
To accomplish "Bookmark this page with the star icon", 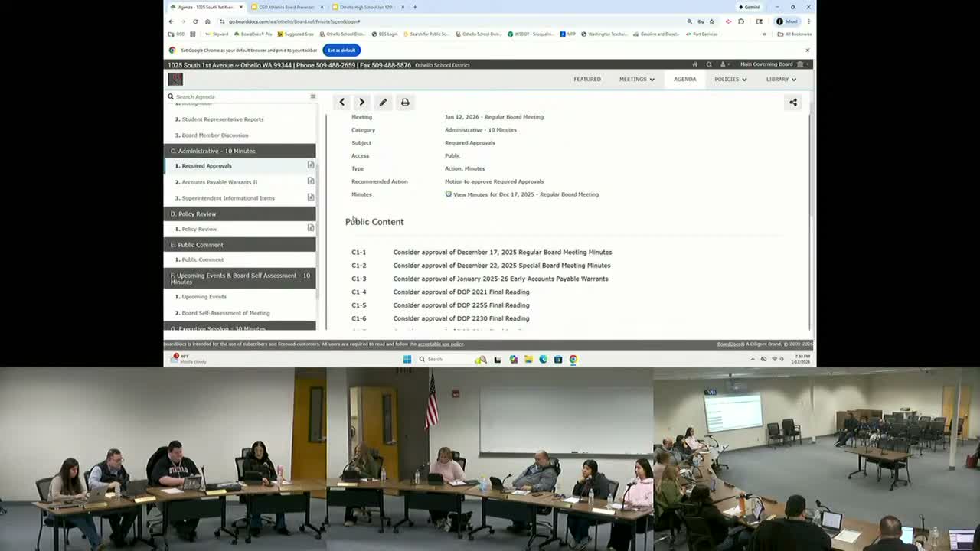I will tap(711, 21).
